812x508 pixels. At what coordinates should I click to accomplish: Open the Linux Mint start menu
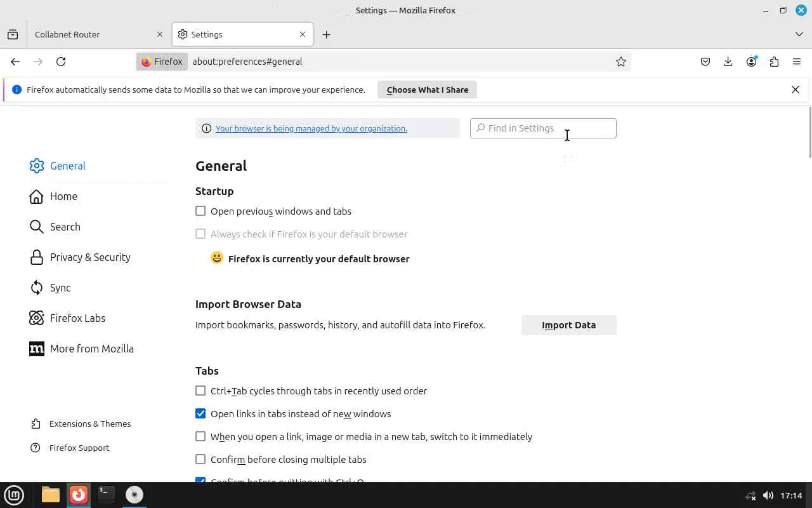click(x=14, y=494)
